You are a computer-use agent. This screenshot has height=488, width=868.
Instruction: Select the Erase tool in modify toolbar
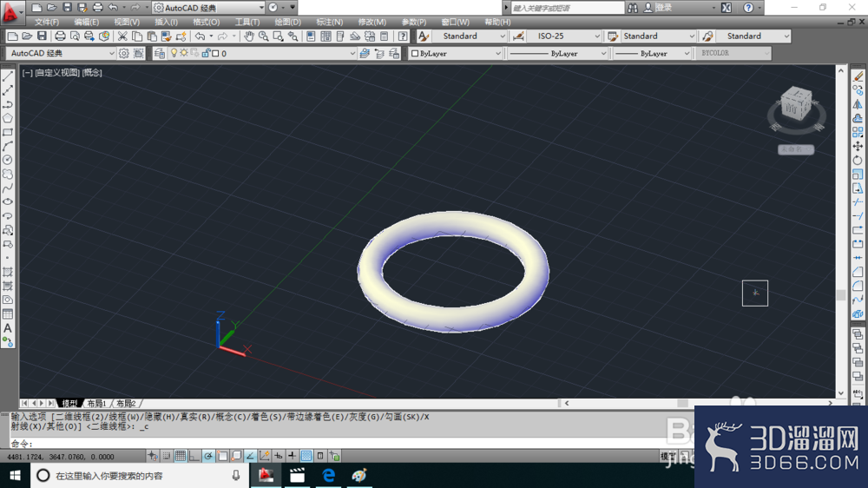tap(858, 76)
